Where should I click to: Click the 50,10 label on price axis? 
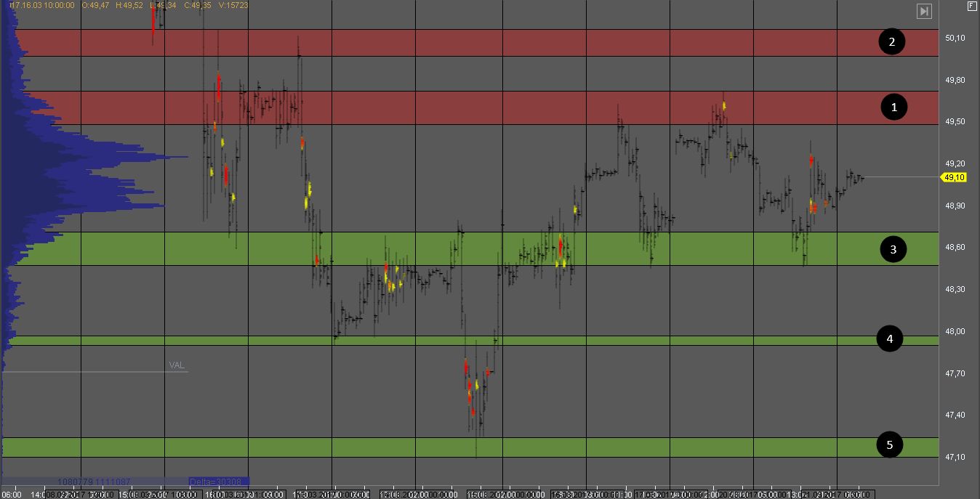pos(955,38)
